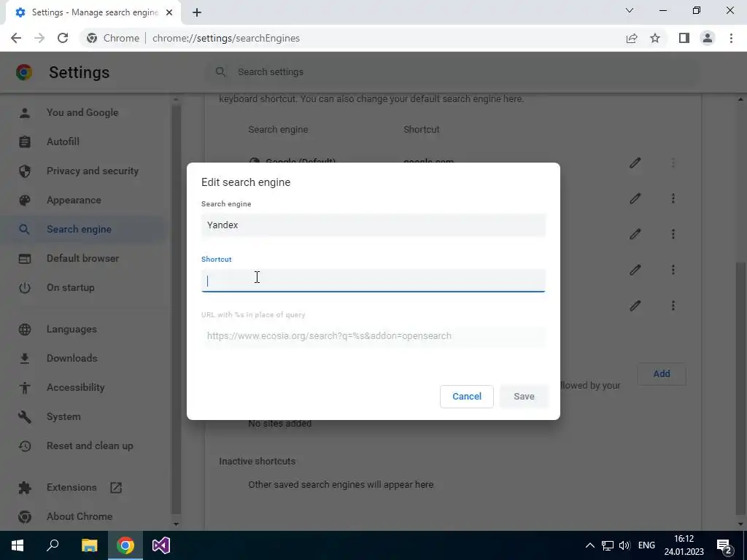Open Windows Start menu

pos(18,545)
